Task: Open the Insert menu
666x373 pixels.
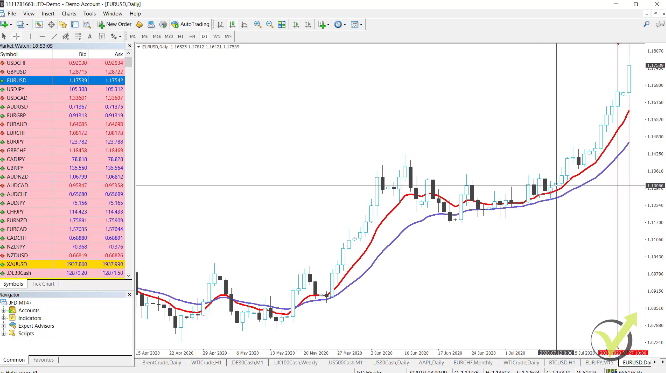Action: click(48, 14)
